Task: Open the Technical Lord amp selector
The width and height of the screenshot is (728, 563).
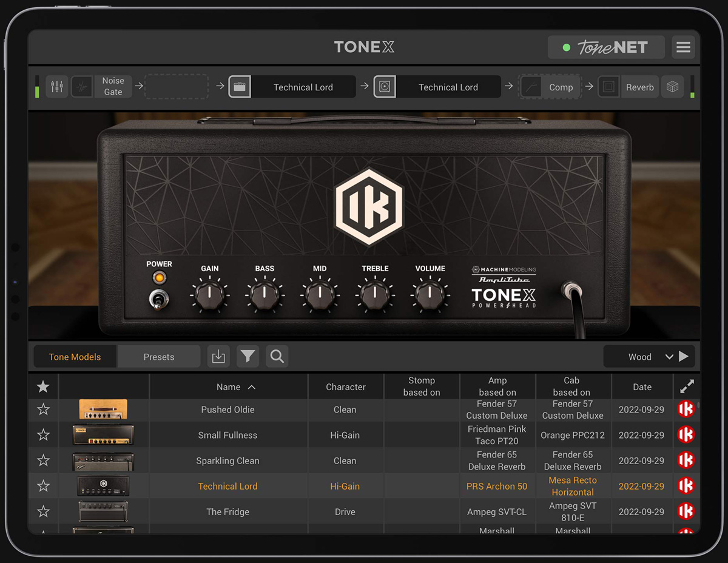Action: pos(303,87)
